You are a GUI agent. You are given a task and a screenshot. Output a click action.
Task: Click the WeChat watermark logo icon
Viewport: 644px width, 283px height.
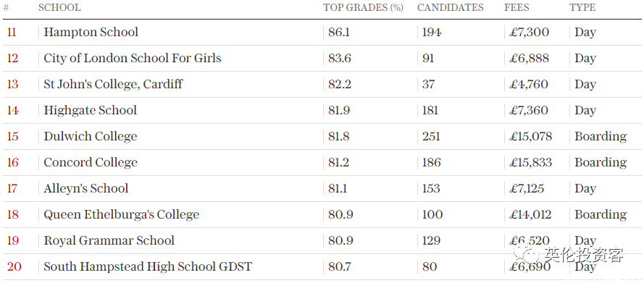tap(528, 255)
